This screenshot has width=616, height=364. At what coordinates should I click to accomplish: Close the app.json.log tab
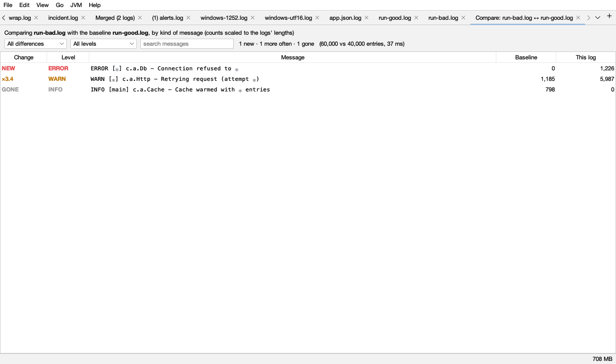367,18
